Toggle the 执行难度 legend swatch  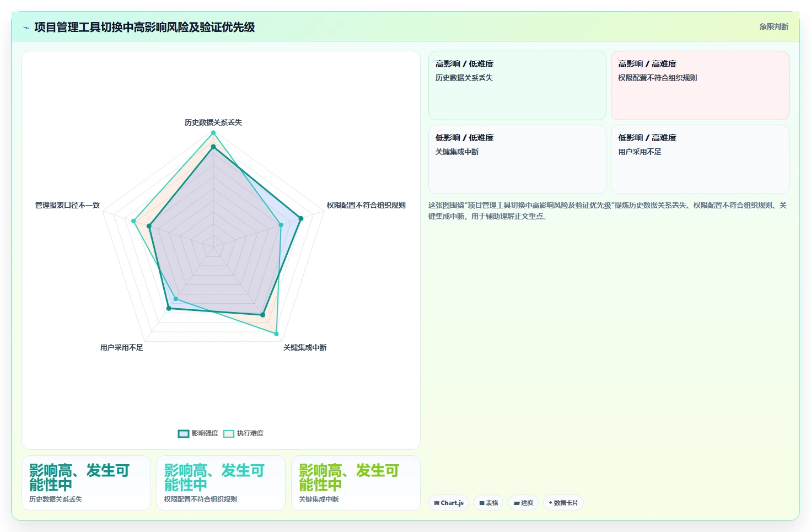(x=229, y=433)
